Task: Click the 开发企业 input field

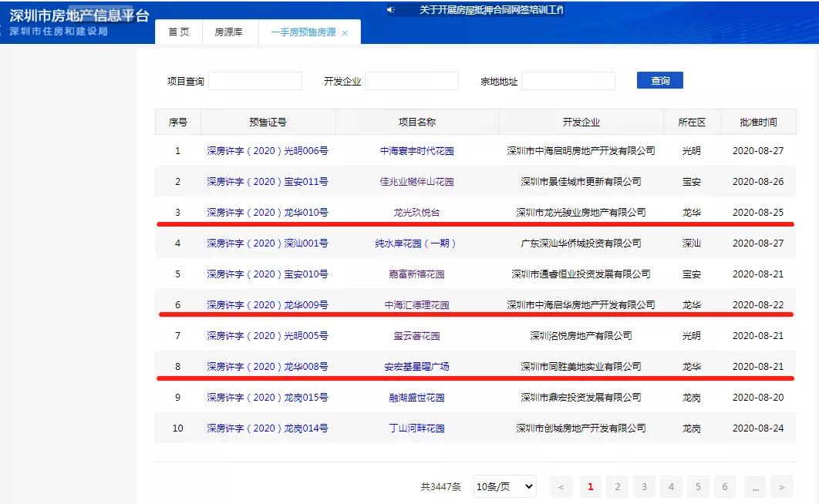Action: [x=412, y=80]
